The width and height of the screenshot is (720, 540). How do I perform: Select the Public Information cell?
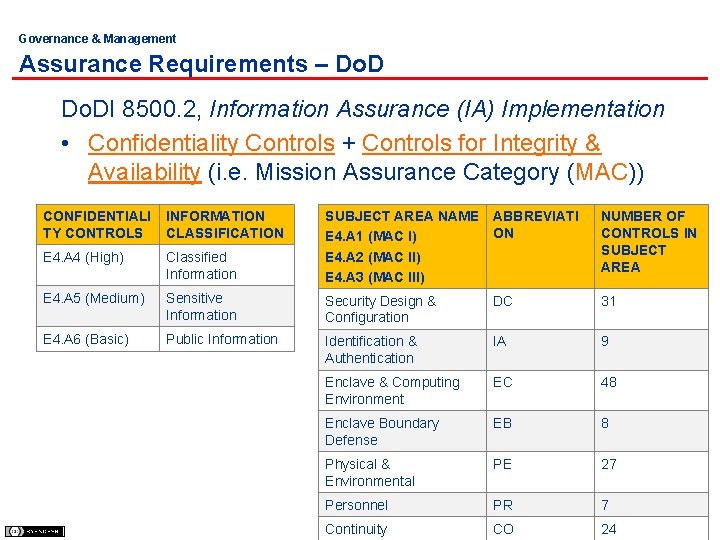tap(227, 339)
